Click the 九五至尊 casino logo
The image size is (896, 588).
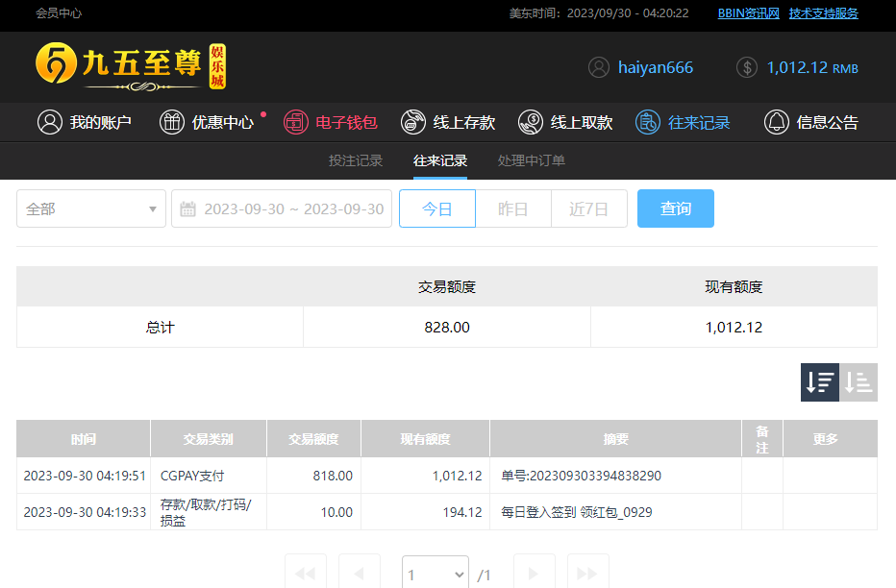131,66
